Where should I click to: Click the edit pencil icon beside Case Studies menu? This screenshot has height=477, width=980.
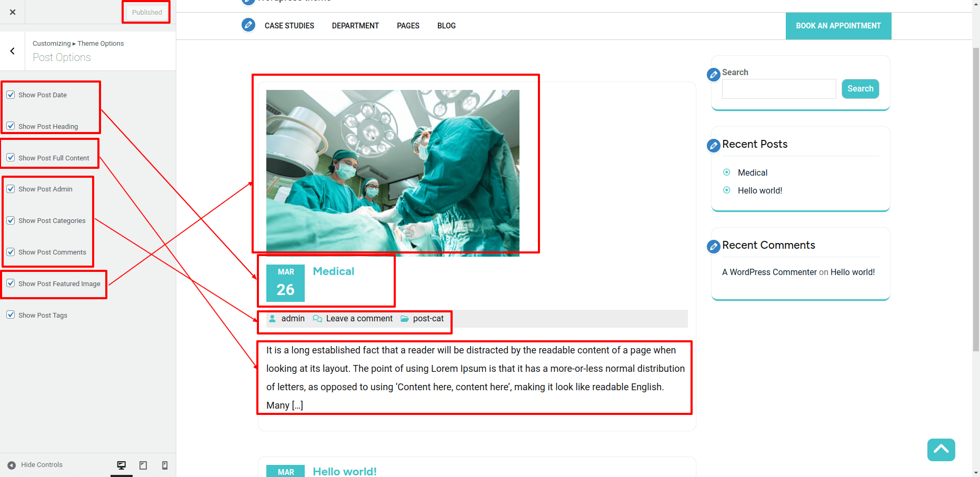248,25
